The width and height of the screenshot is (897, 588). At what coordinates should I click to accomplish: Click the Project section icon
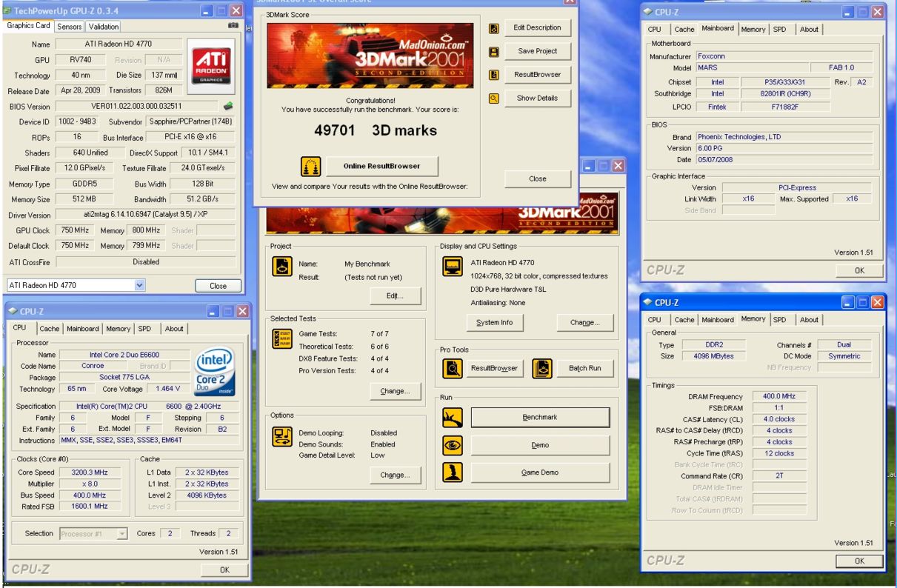[281, 267]
